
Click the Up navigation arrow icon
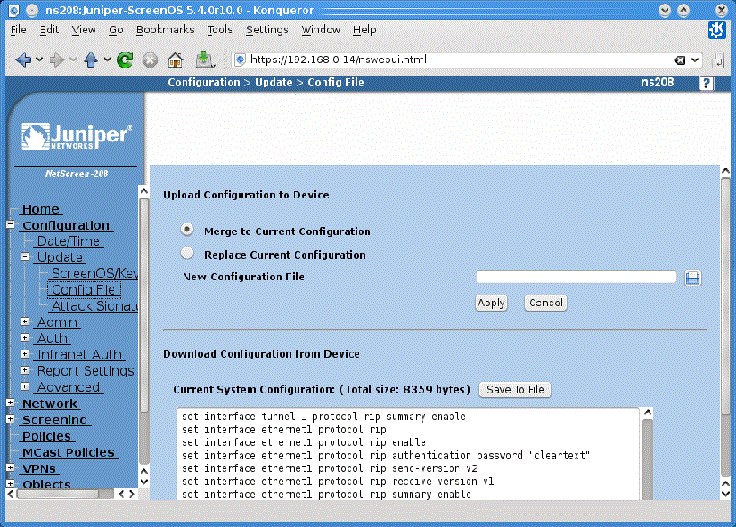click(91, 60)
